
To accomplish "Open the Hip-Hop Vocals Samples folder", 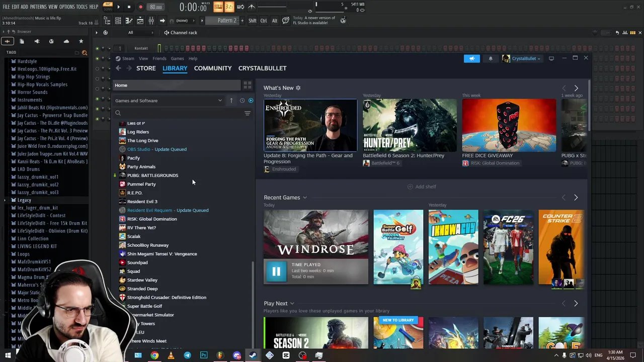I will pos(42,84).
